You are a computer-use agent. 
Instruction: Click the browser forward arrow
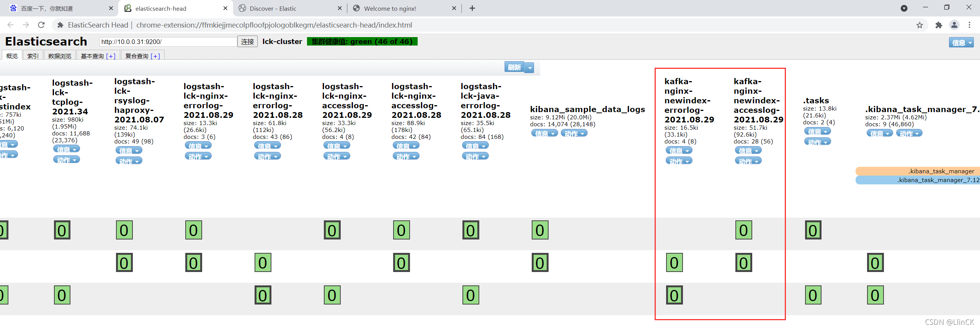[26, 25]
